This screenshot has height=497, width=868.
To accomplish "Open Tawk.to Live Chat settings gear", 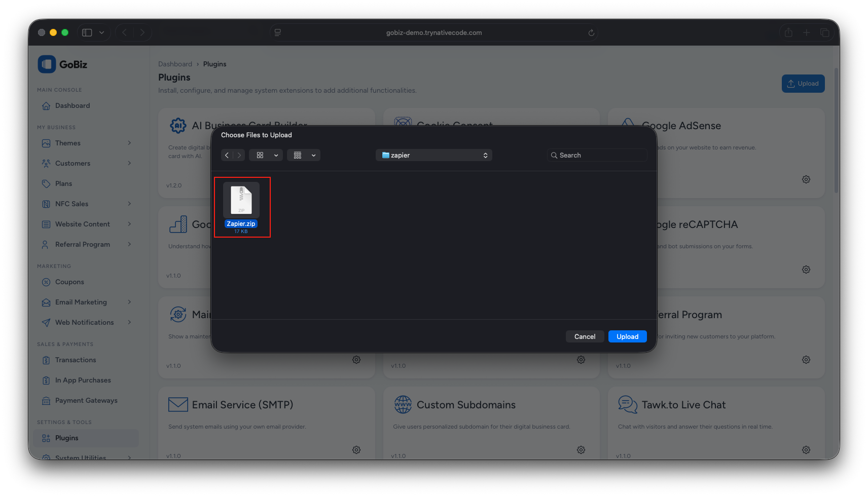I will tap(806, 450).
